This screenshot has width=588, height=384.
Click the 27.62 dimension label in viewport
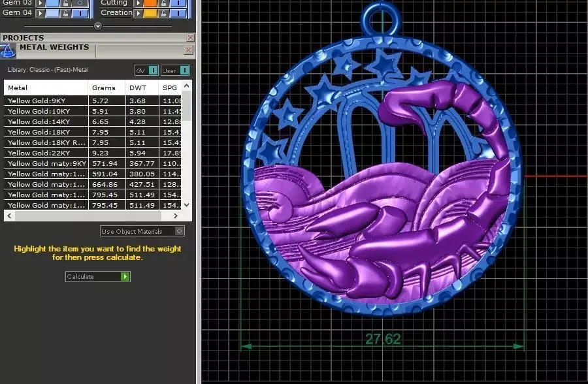(x=383, y=339)
